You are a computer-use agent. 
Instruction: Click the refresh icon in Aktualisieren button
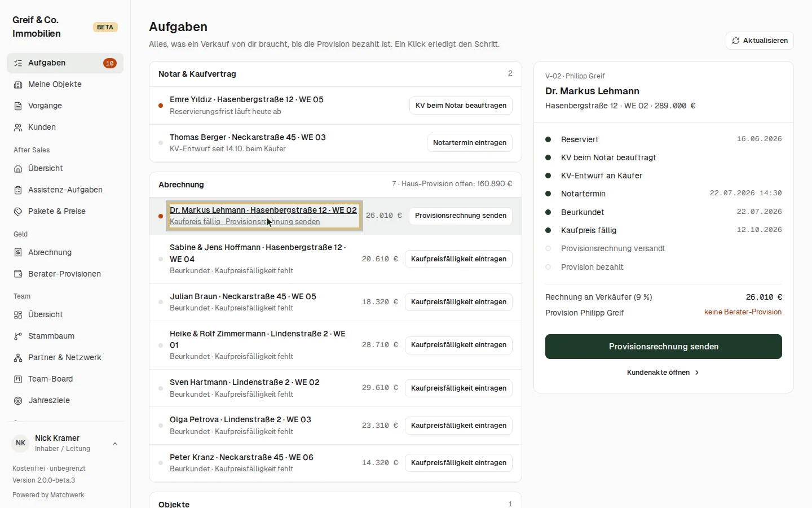click(736, 41)
